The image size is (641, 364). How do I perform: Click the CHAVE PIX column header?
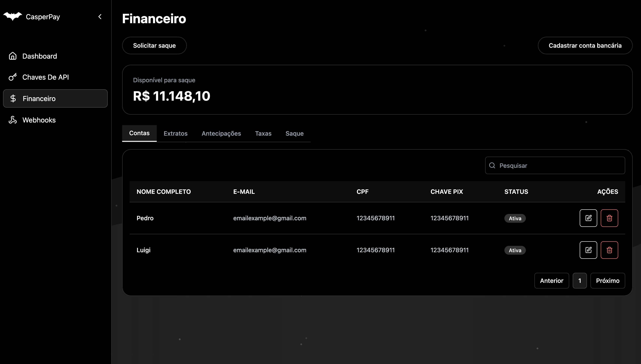click(x=447, y=192)
